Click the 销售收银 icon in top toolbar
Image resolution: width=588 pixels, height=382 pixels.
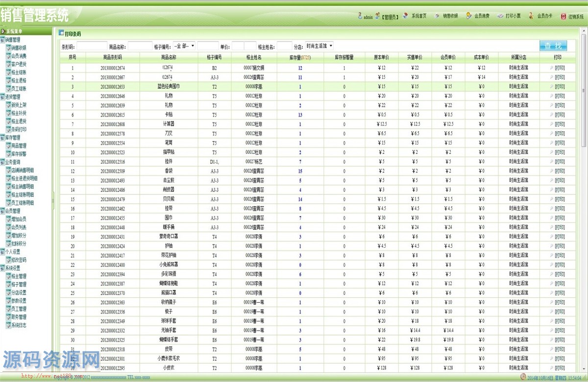(x=437, y=16)
